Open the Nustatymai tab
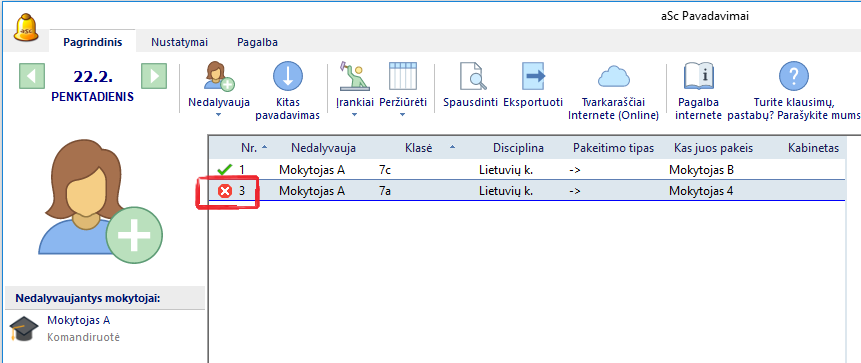This screenshot has width=861, height=363. point(180,42)
